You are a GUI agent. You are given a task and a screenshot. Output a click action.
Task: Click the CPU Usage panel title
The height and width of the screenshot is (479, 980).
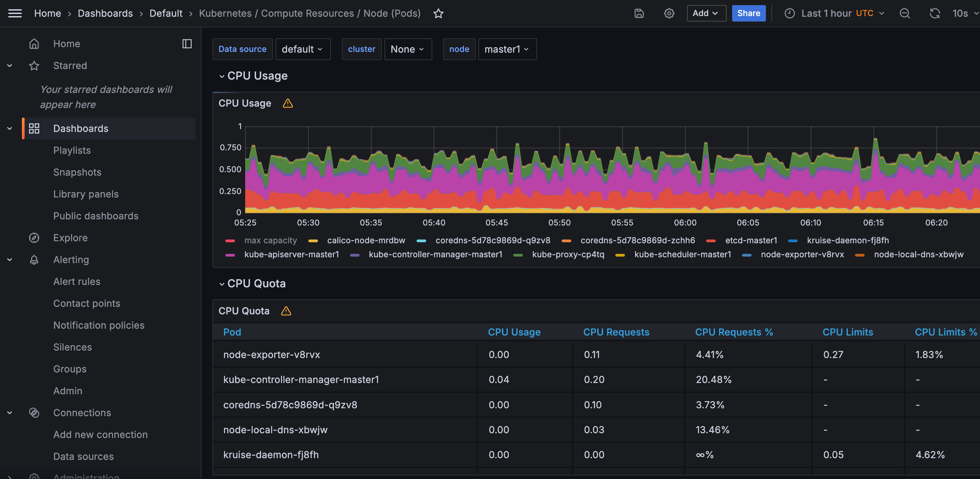244,103
